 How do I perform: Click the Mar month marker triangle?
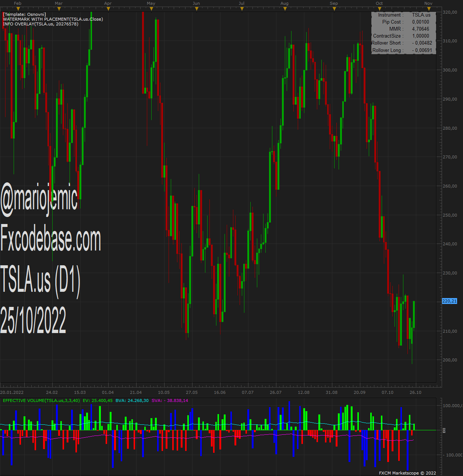pos(59,9)
